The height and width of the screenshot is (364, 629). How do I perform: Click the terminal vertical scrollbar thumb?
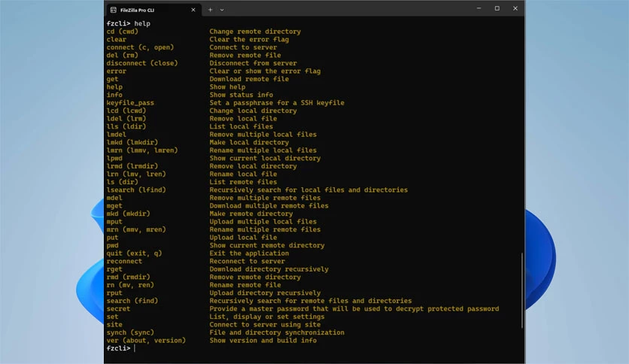coord(522,290)
